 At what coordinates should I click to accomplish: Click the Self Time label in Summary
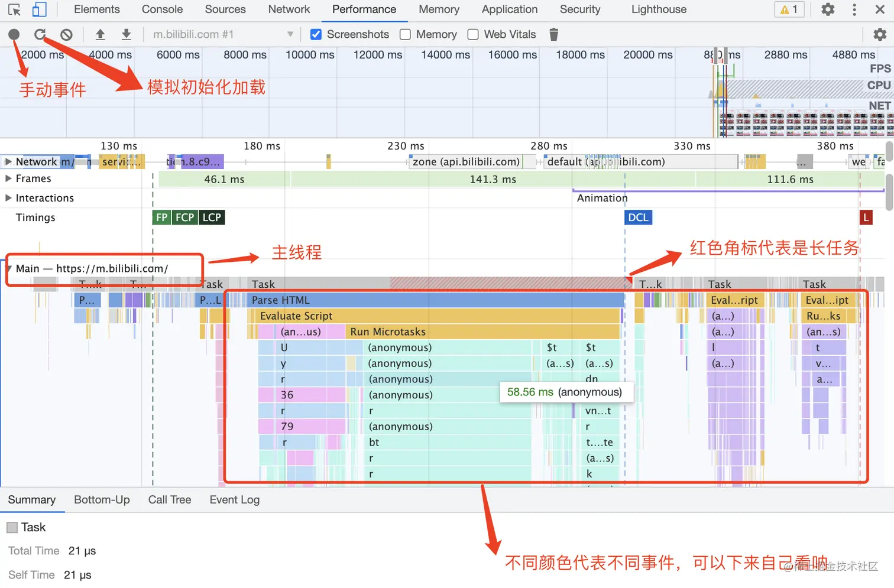click(x=31, y=575)
